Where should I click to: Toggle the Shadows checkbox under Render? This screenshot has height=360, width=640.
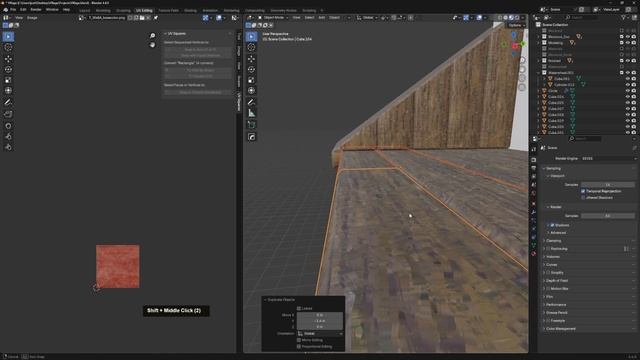[552, 225]
